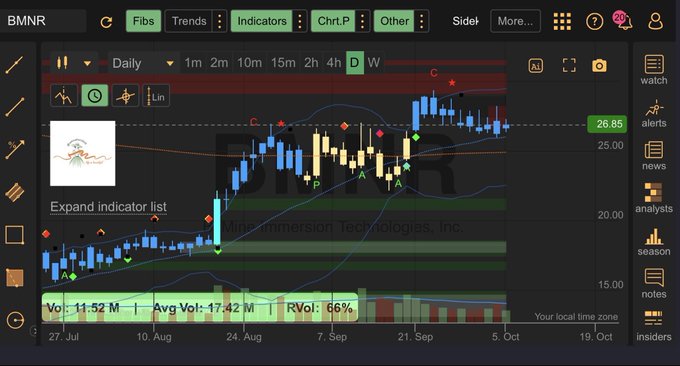Open Indicators options three-dot menu
This screenshot has width=680, height=366.
click(300, 21)
